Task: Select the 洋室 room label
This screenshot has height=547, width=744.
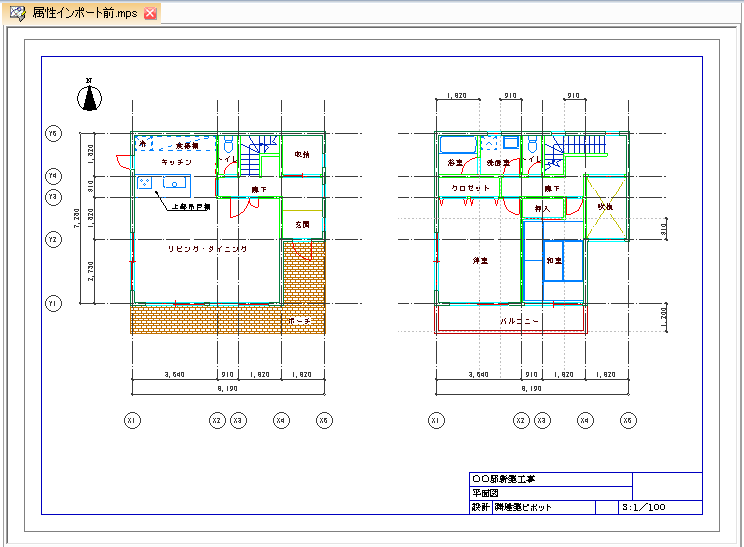Action: pos(480,260)
